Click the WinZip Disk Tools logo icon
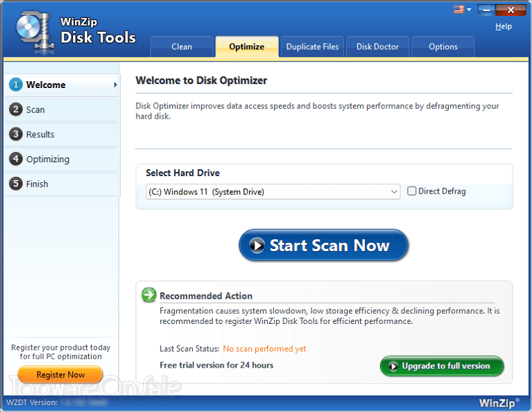 [34, 32]
